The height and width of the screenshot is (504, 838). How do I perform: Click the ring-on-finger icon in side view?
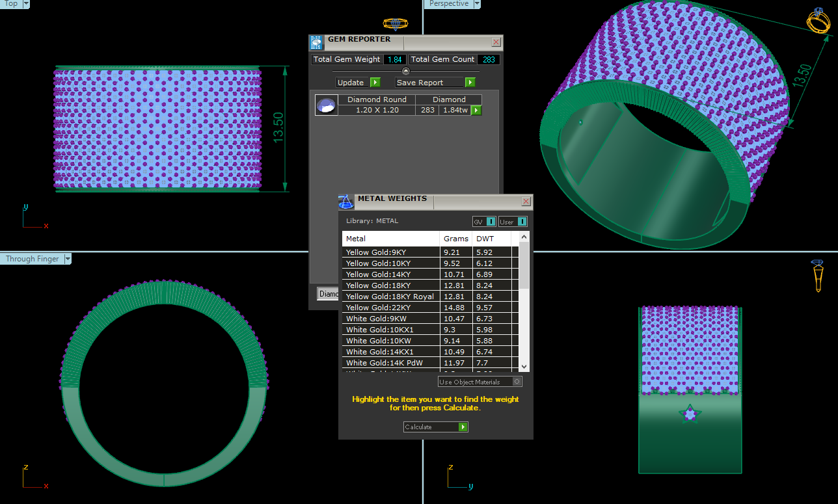pyautogui.click(x=818, y=275)
